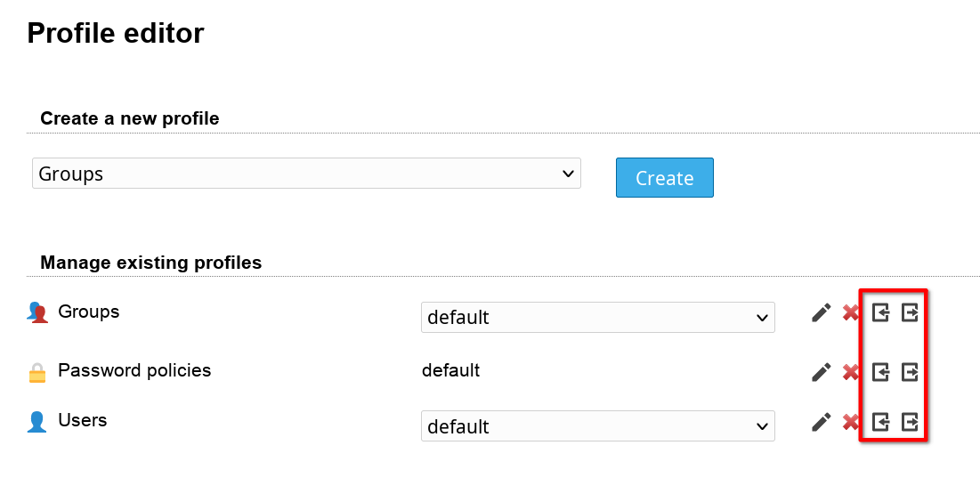Expand the Groups profile selection dropdown

click(x=597, y=317)
